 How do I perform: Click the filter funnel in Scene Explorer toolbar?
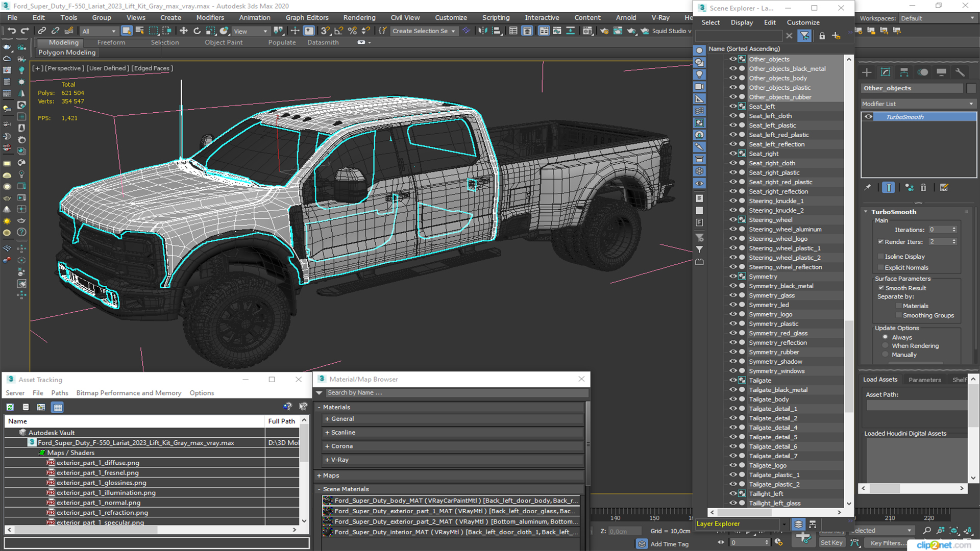click(x=805, y=36)
